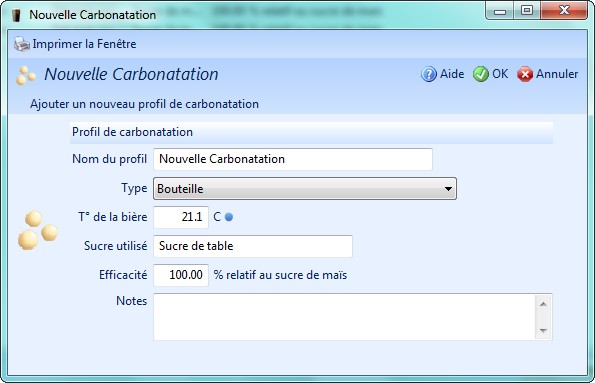Maximize the Nouvelle Carbonatation window
Screen dimensions: 595x383
527,11
